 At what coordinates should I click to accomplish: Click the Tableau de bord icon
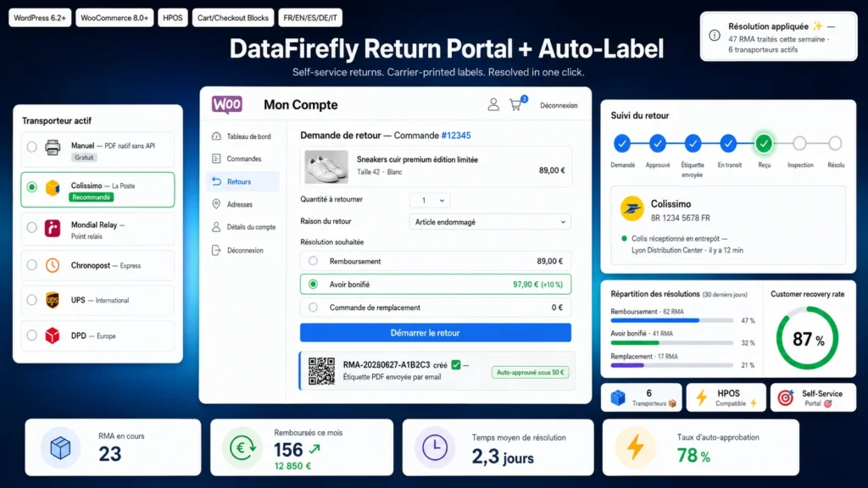pos(216,136)
